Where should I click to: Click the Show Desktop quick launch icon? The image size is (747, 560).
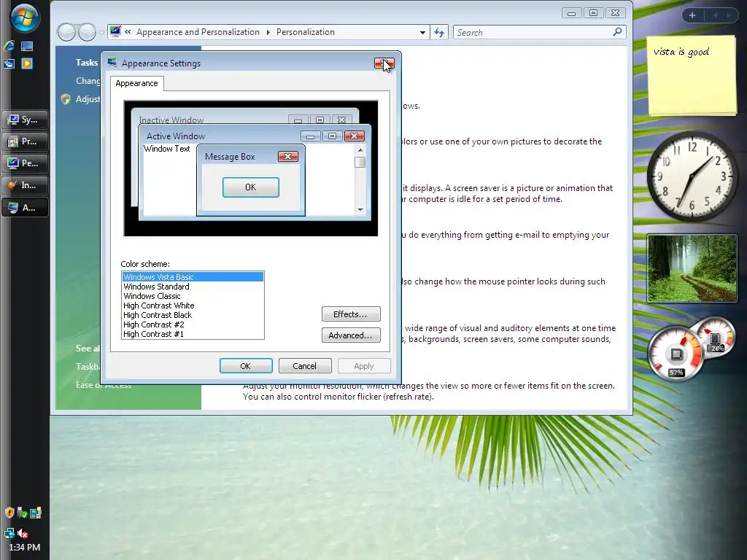click(27, 46)
